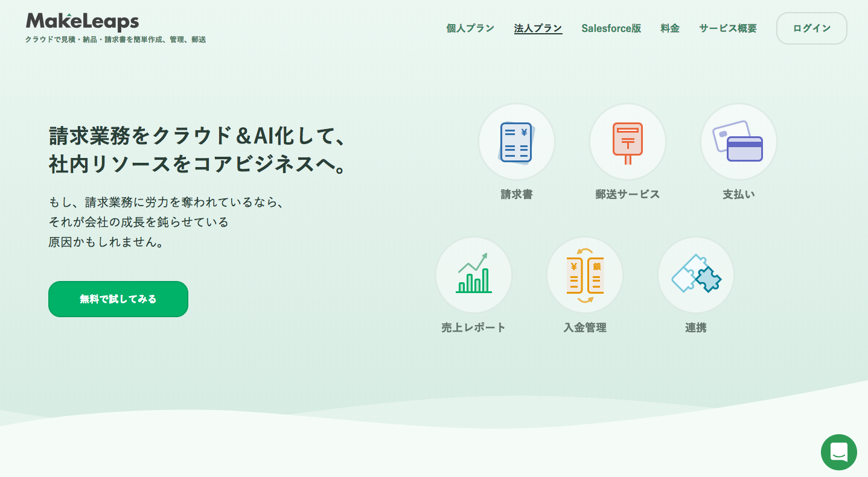This screenshot has height=477, width=868.
Task: Select 法人プラン in the navigation
Action: [538, 28]
